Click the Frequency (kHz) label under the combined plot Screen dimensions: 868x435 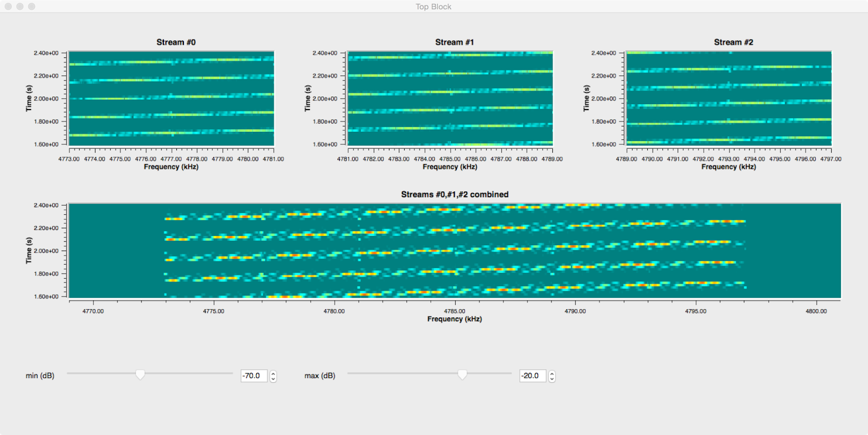[455, 319]
